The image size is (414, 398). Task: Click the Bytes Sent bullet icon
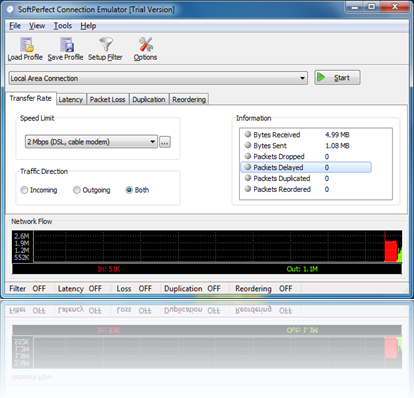point(248,145)
